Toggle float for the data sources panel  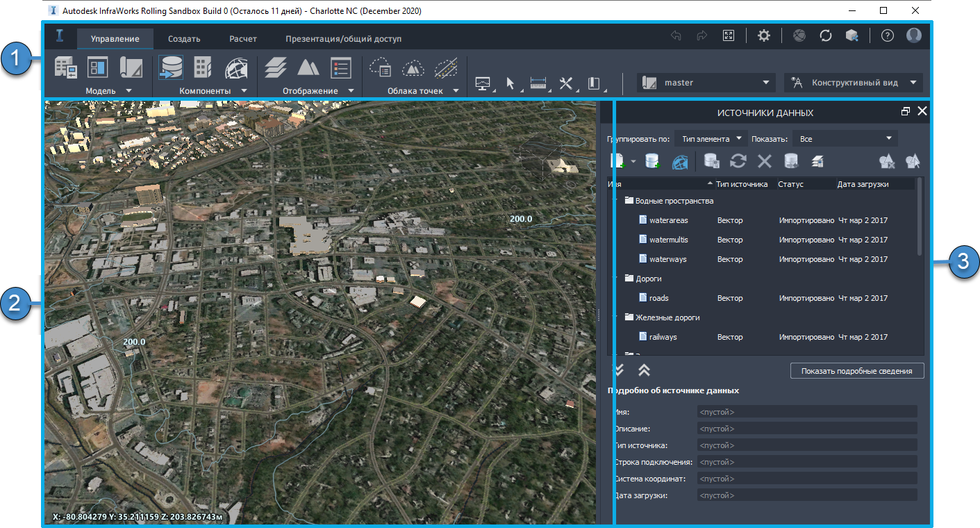click(905, 112)
